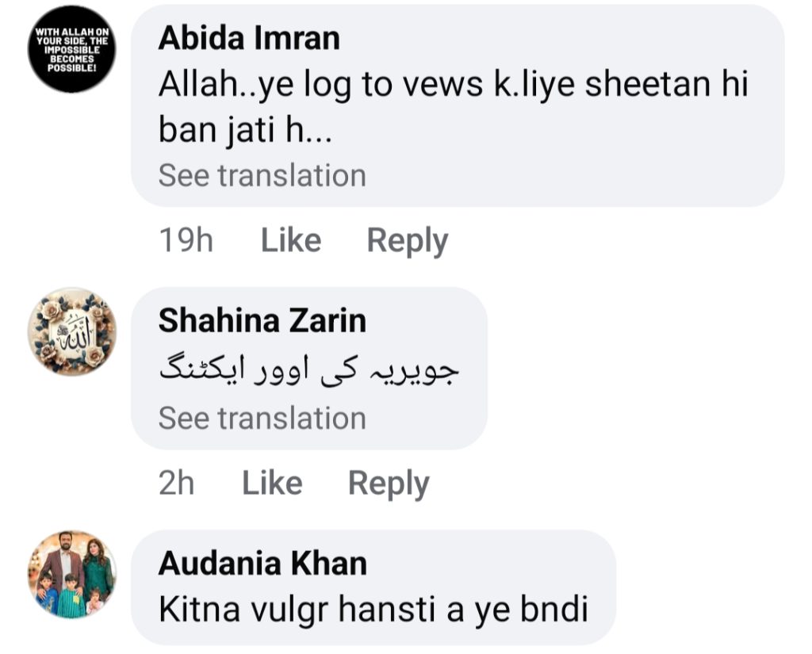Like Abida Imran's comment
Viewport: 812px width, 654px height.
click(x=291, y=241)
